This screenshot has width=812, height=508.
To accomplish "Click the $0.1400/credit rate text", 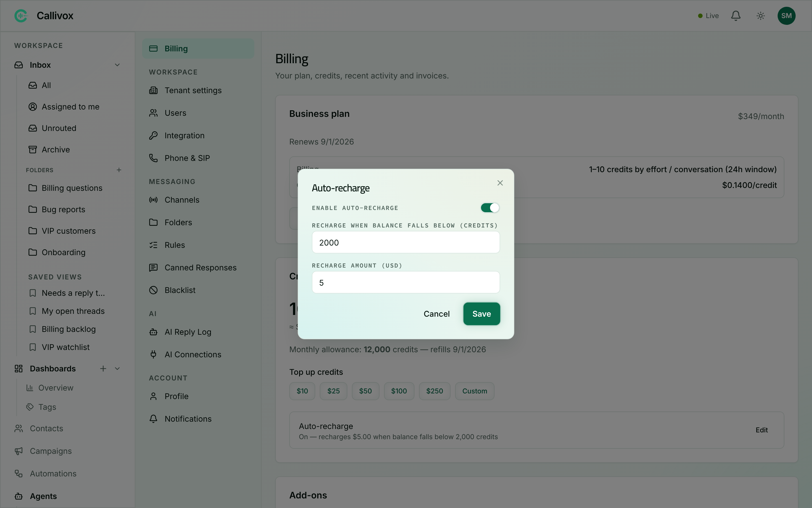I will click(749, 185).
